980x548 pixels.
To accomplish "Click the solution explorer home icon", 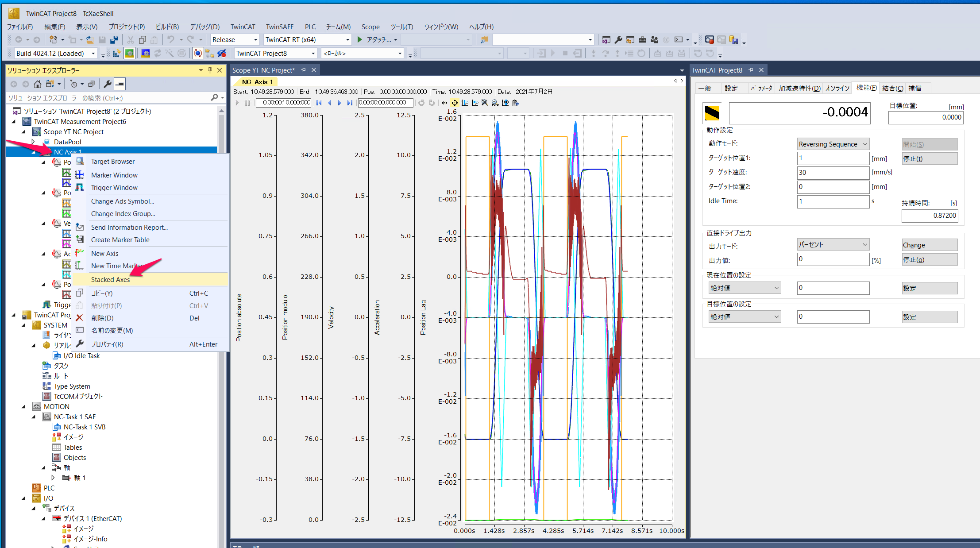I will click(x=38, y=84).
